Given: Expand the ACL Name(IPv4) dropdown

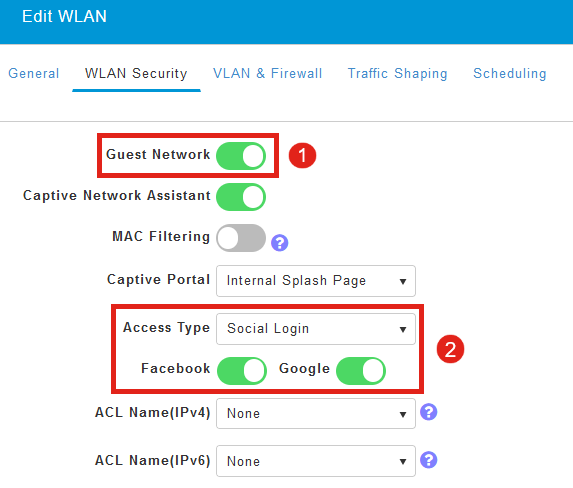Looking at the screenshot, I should (316, 413).
